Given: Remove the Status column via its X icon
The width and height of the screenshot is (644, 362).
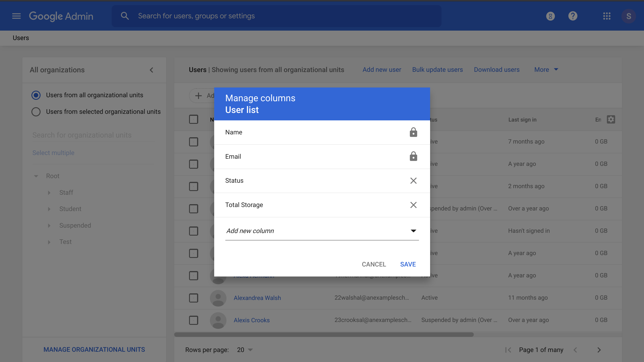Looking at the screenshot, I should (413, 180).
